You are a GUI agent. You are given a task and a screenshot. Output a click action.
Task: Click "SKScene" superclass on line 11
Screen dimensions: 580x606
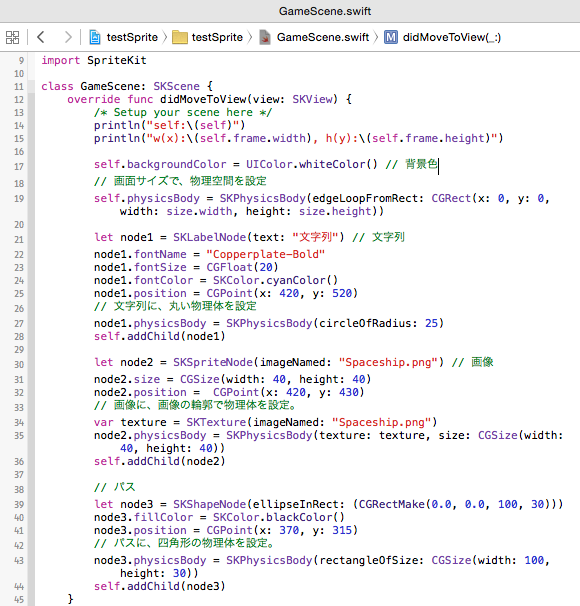(177, 86)
